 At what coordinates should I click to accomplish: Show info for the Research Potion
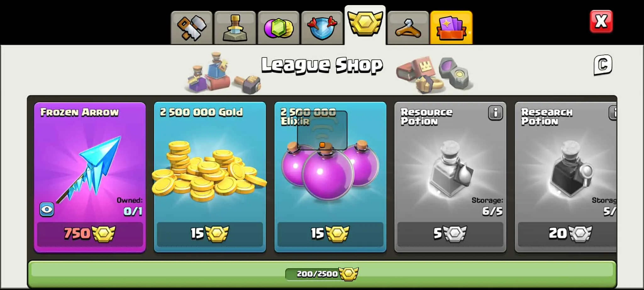(x=613, y=113)
